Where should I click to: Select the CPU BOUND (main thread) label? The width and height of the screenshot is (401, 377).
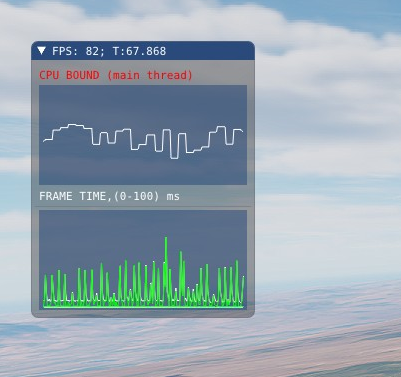click(116, 75)
